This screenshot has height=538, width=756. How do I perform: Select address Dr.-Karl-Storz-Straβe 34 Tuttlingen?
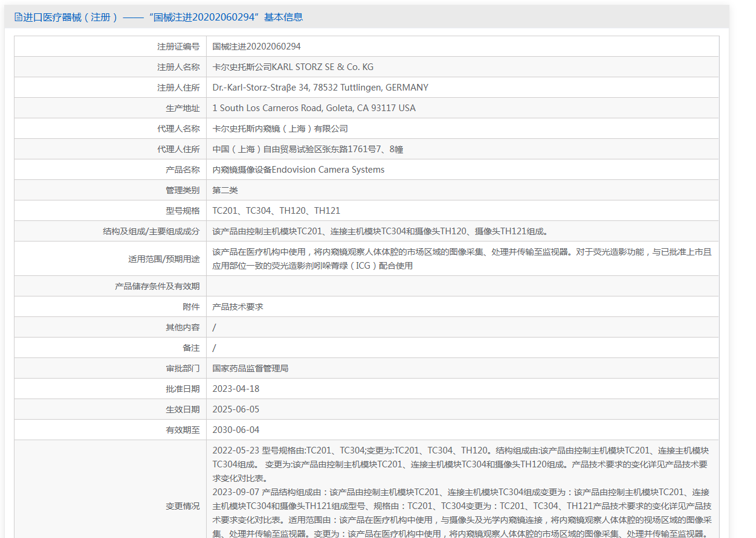tap(320, 88)
